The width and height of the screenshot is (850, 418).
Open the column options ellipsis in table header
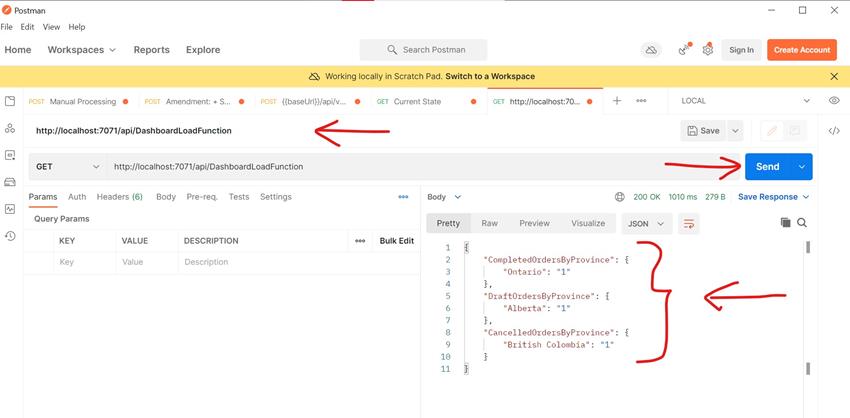click(360, 241)
